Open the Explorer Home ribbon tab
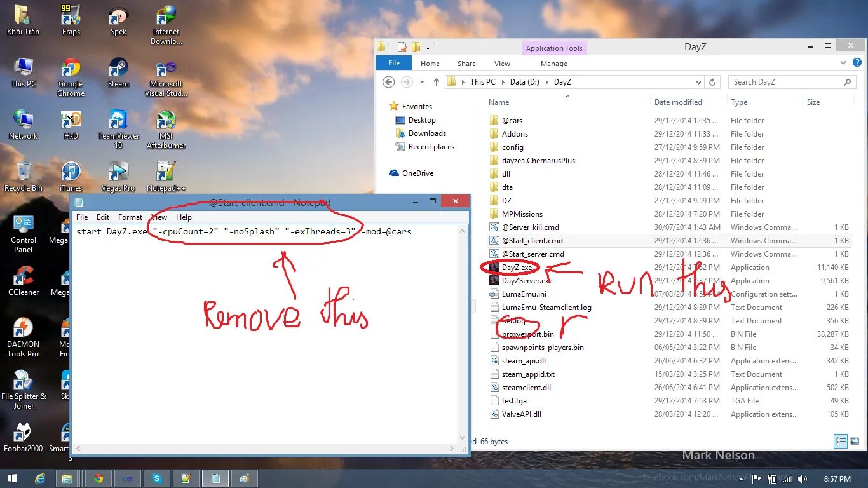868x488 pixels. click(x=430, y=64)
